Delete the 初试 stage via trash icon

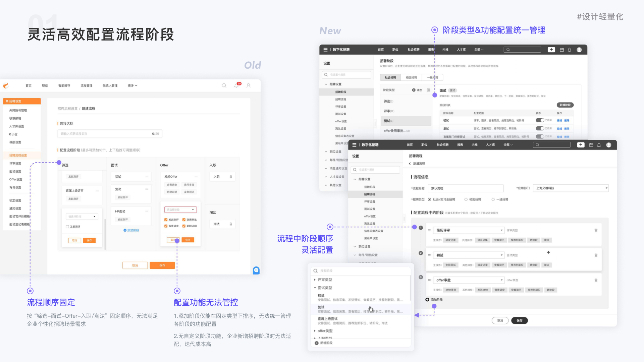point(596,255)
